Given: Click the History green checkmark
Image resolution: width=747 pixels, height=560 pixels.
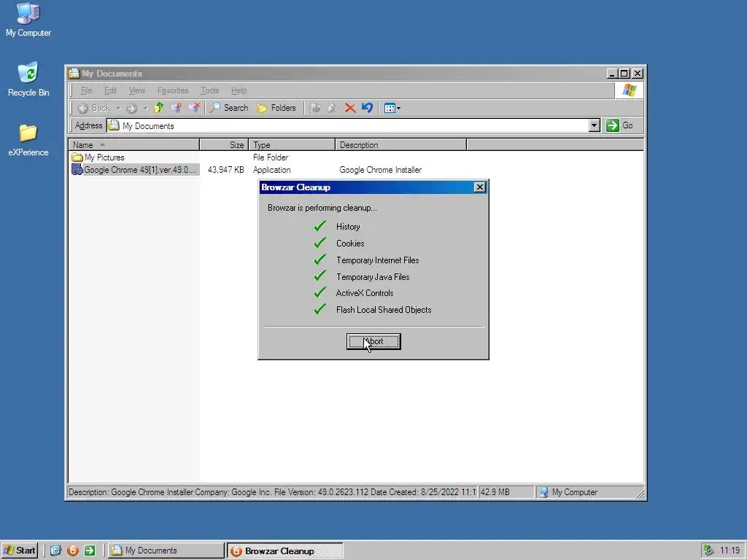Looking at the screenshot, I should (x=320, y=226).
